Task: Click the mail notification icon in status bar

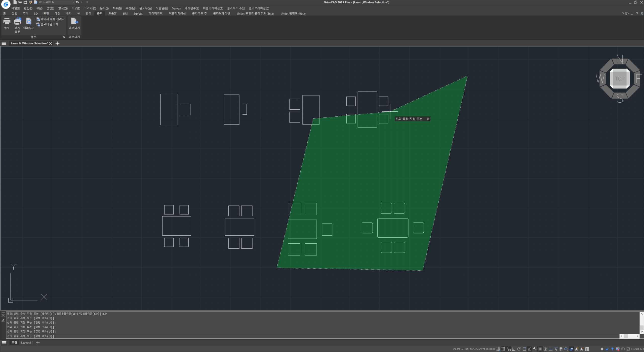Action: [618, 349]
